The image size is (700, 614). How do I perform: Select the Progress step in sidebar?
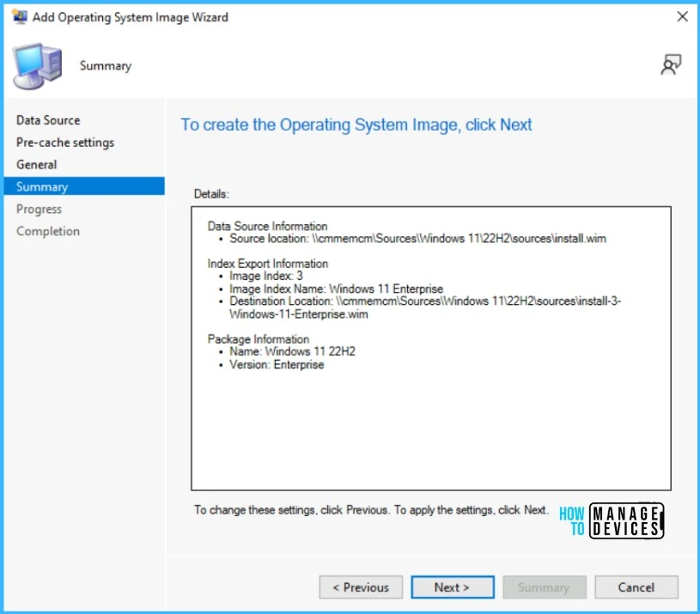click(x=39, y=209)
